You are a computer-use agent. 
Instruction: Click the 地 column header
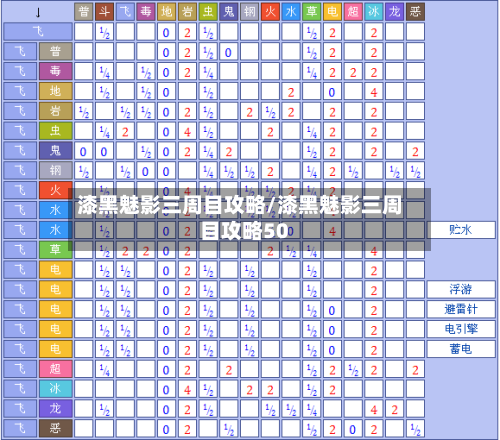166,12
